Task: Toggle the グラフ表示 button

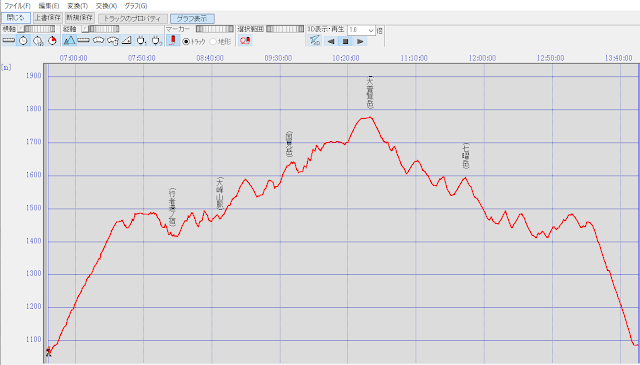Action: pos(192,19)
